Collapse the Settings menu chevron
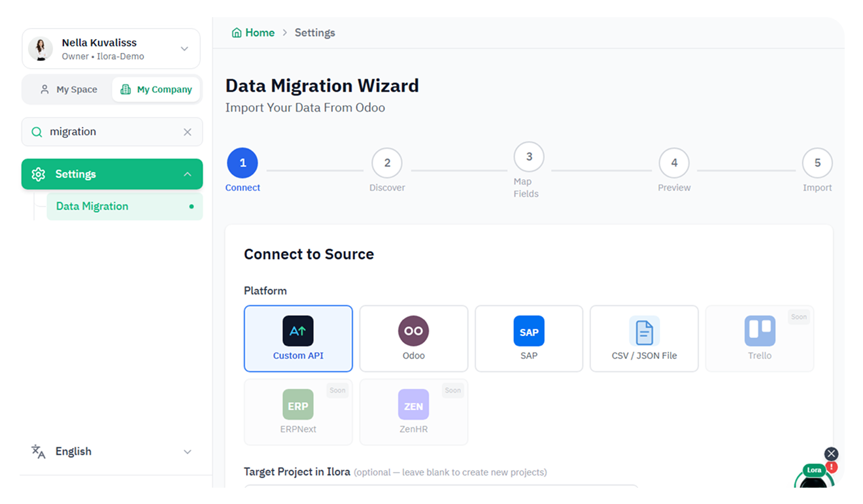The width and height of the screenshot is (863, 504). pos(188,175)
